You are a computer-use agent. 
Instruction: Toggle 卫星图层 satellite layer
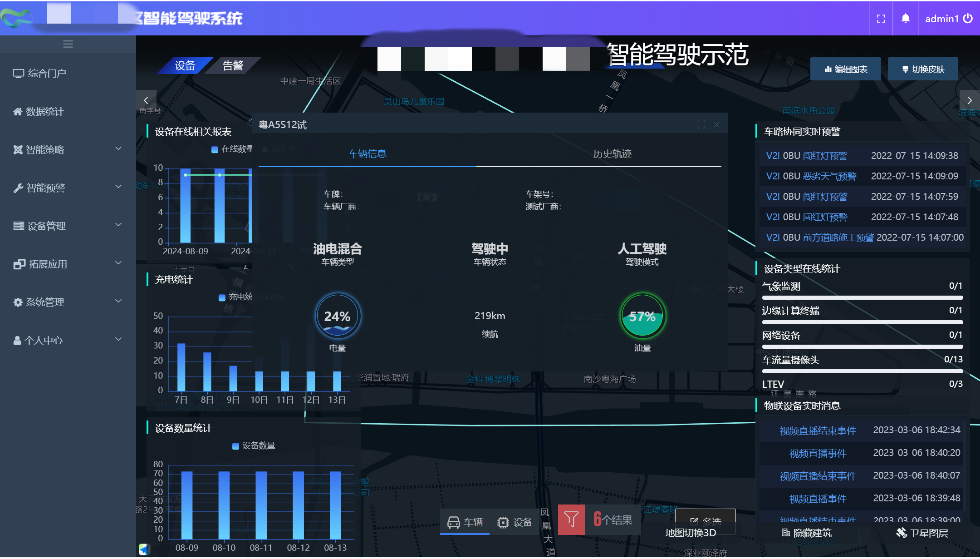[x=922, y=533]
